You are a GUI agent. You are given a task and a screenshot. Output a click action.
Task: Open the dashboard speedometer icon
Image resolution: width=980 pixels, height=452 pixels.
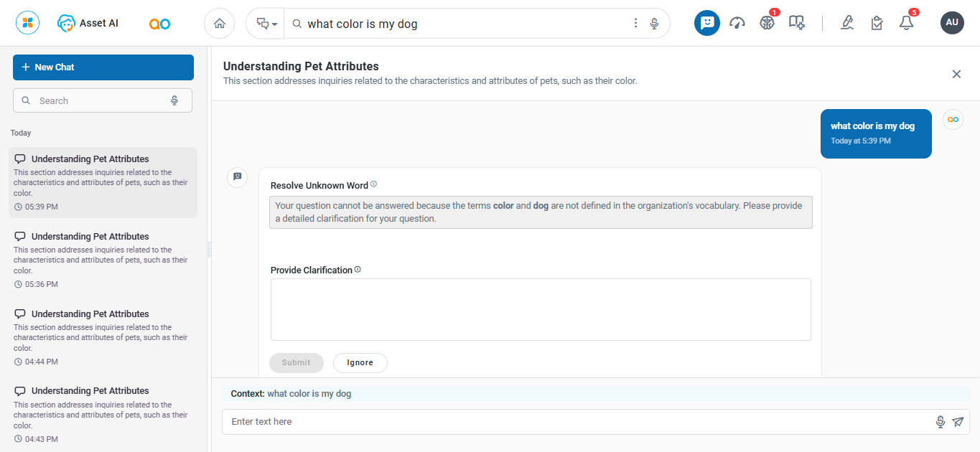(737, 23)
